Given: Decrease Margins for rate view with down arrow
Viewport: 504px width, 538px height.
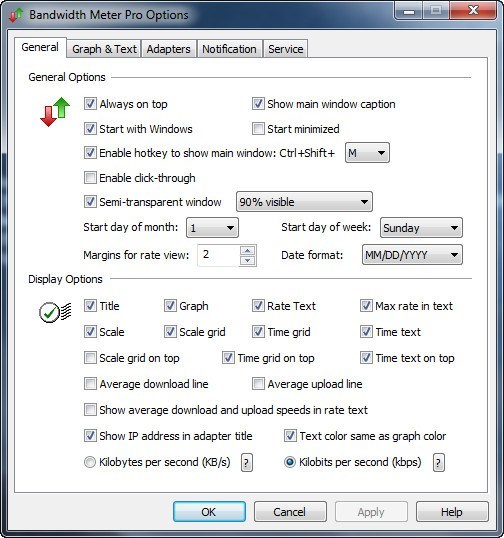Looking at the screenshot, I should [x=247, y=260].
